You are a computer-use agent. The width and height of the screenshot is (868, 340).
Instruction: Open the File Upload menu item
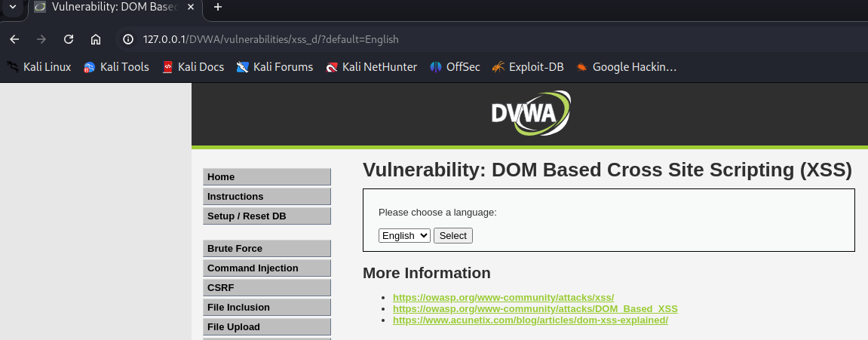267,326
